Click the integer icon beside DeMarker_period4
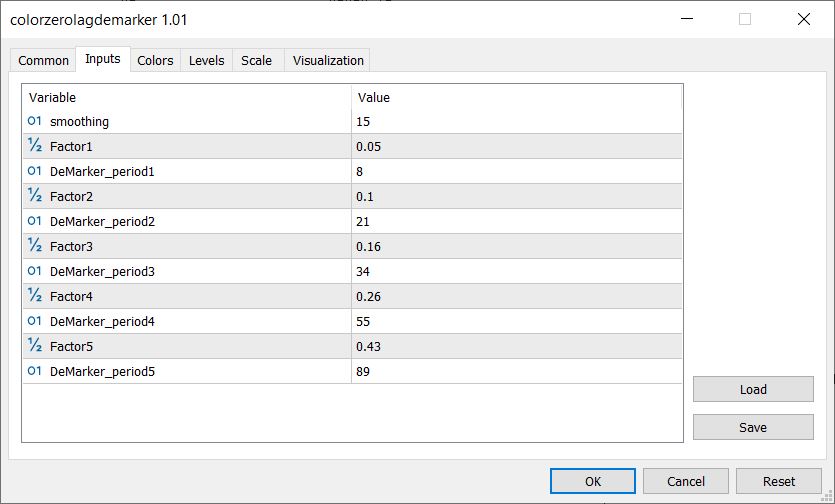This screenshot has width=835, height=504. [35, 321]
